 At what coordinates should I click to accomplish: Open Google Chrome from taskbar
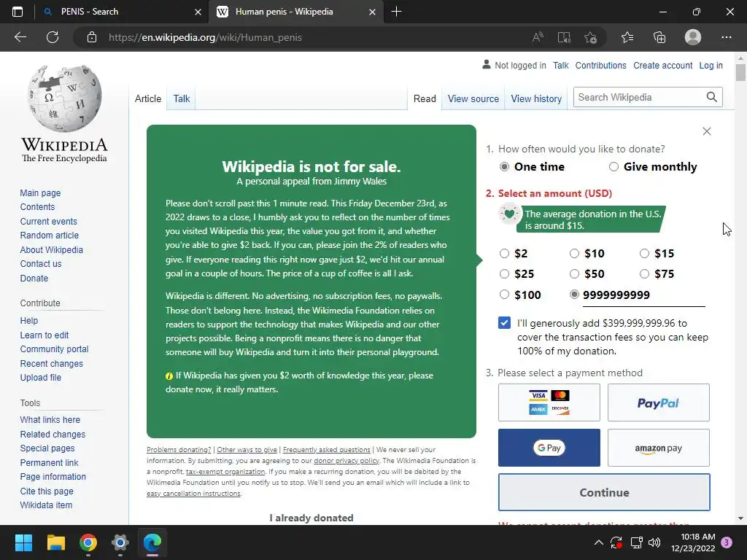tap(88, 542)
